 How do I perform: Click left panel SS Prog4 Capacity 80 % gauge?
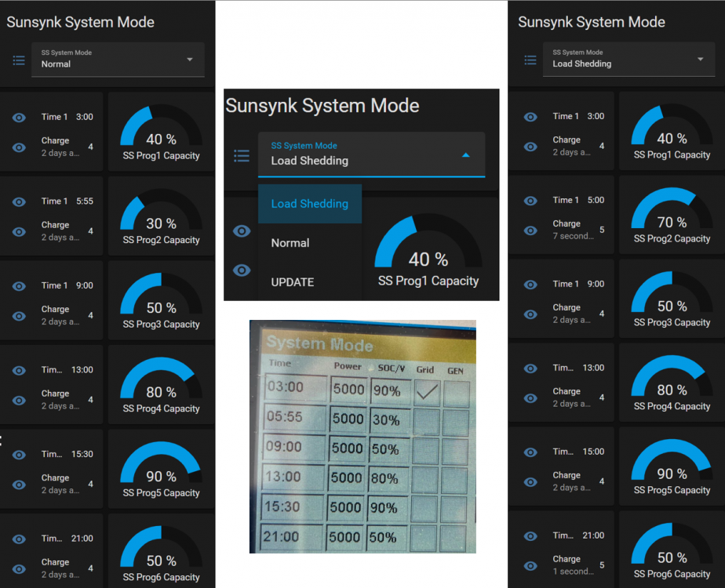tap(161, 384)
